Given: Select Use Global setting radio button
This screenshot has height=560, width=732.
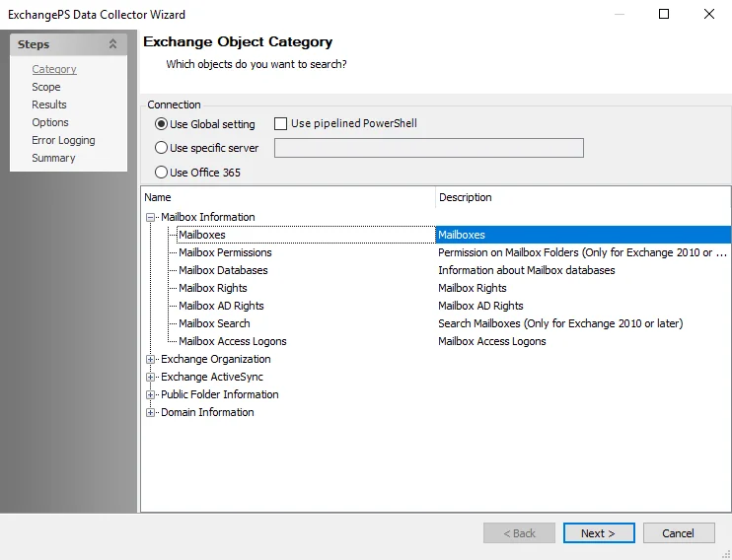Looking at the screenshot, I should [x=161, y=124].
